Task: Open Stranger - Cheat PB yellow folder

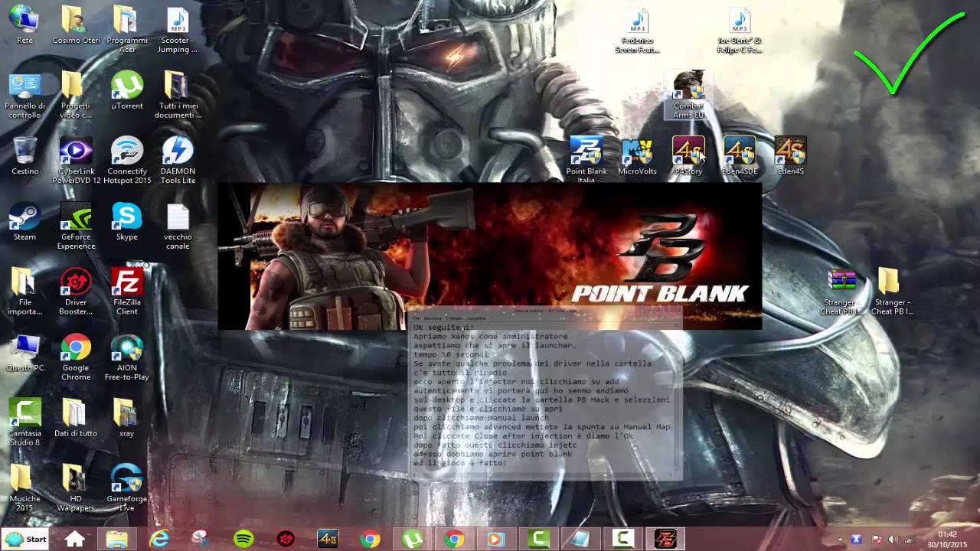Action: 892,292
